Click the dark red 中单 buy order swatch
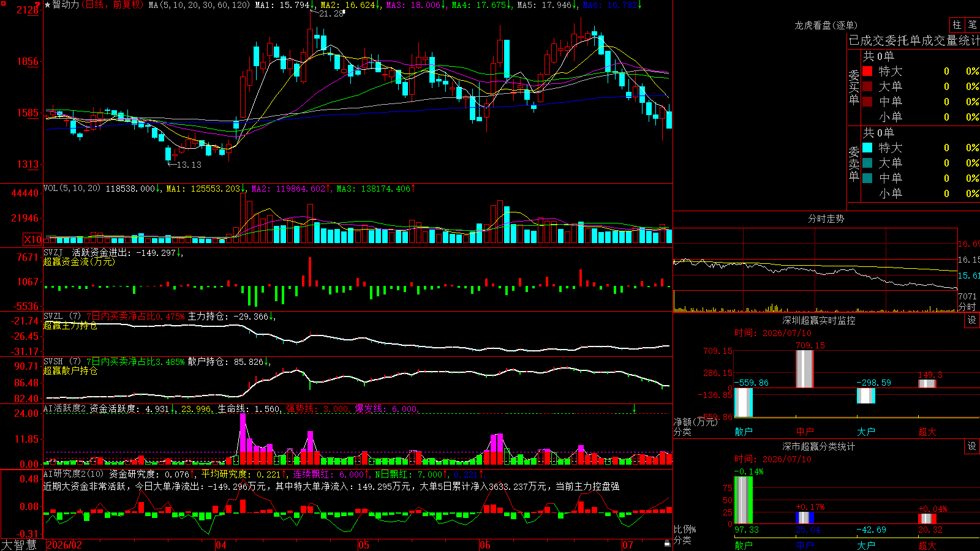Screen dimensions: 980x551 867,102
